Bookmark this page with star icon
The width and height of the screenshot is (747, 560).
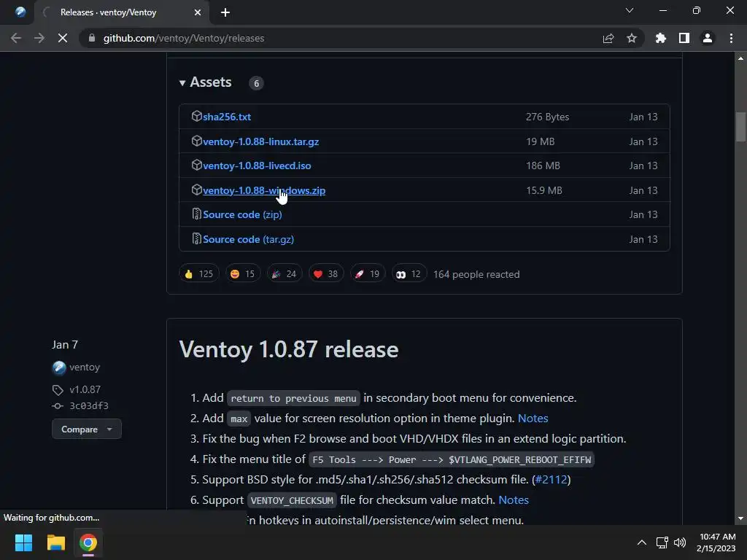[632, 38]
